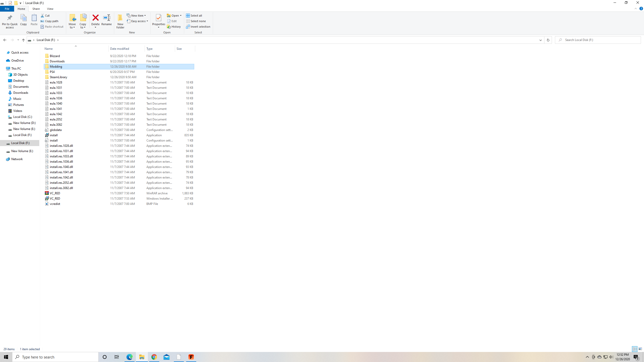Open the Help question mark icon
The height and width of the screenshot is (362, 644).
(641, 9)
